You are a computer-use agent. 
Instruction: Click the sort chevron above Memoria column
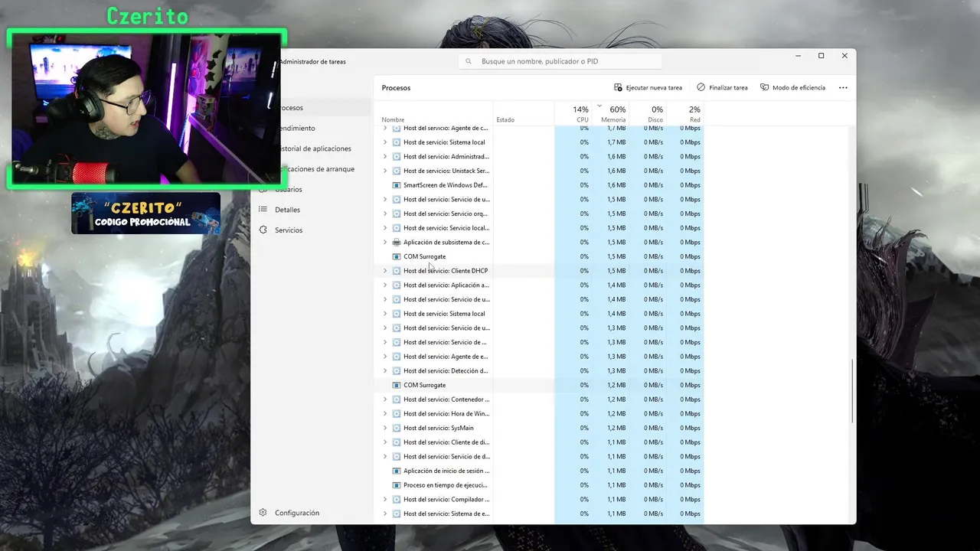599,106
